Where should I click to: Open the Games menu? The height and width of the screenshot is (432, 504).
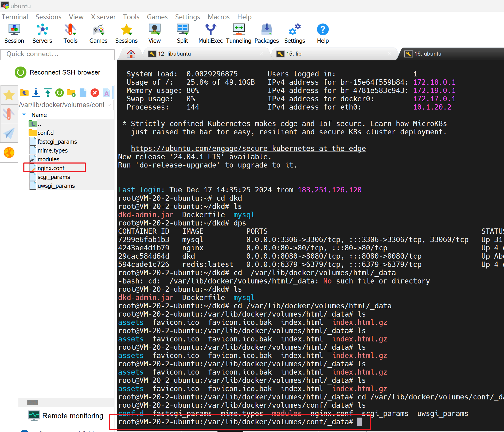157,17
